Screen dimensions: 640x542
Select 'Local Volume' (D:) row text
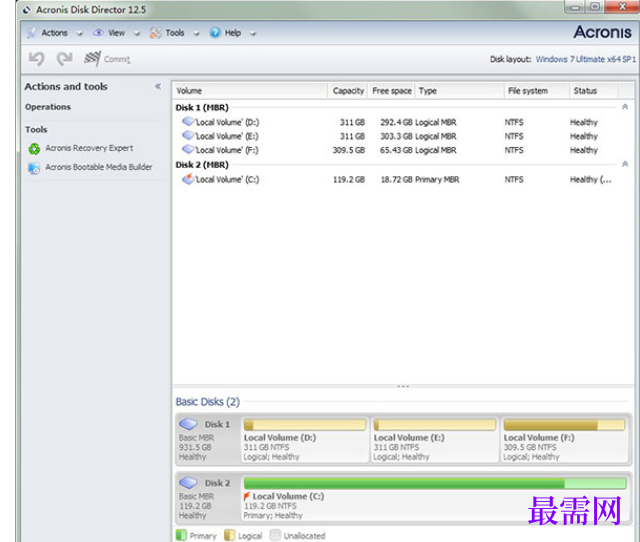227,122
